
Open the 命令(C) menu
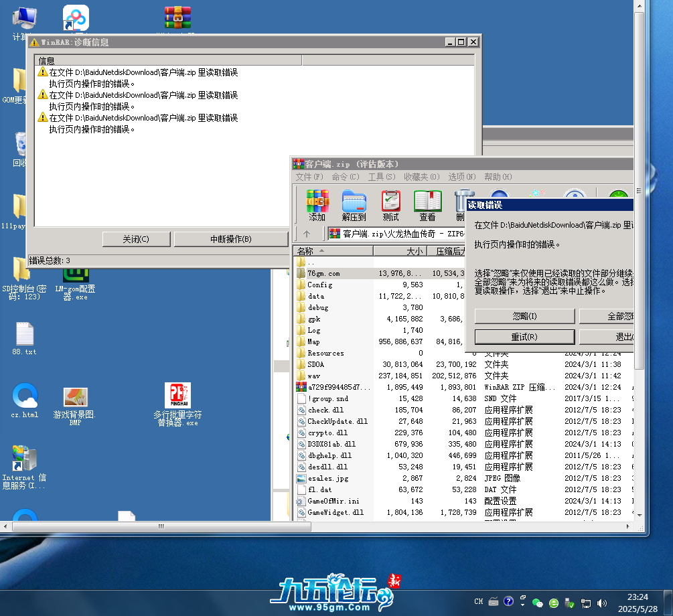pos(345,177)
